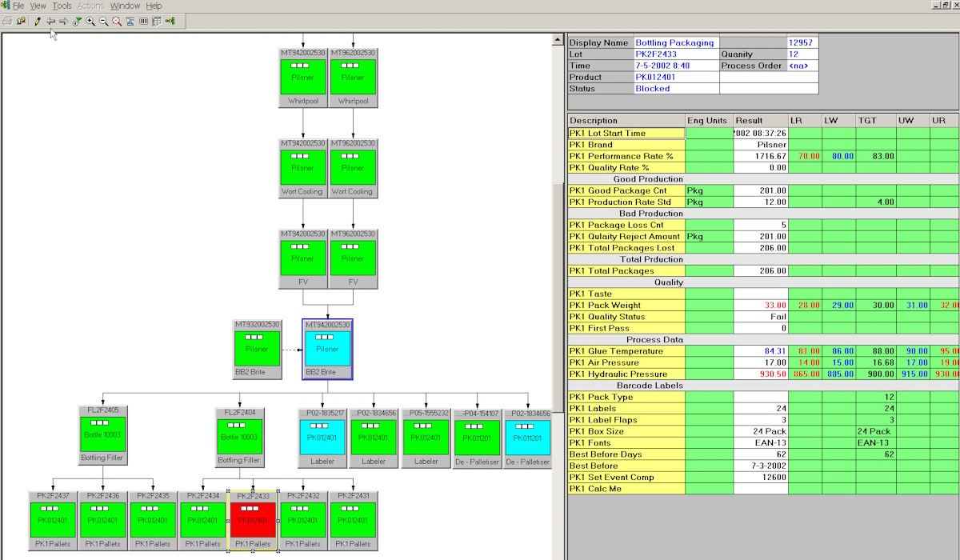Click the zoom out magnifier icon
Image resolution: width=960 pixels, height=560 pixels.
click(103, 21)
